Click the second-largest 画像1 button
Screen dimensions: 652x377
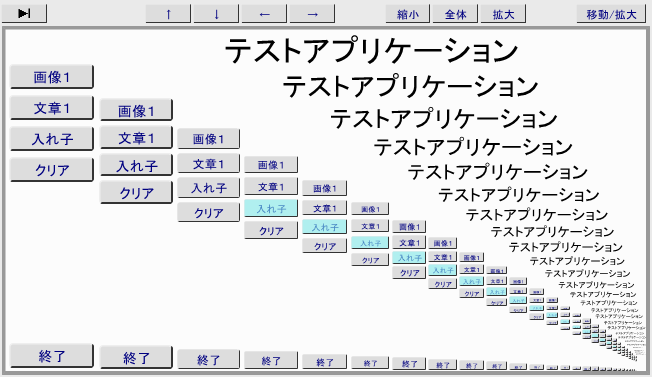(x=136, y=111)
